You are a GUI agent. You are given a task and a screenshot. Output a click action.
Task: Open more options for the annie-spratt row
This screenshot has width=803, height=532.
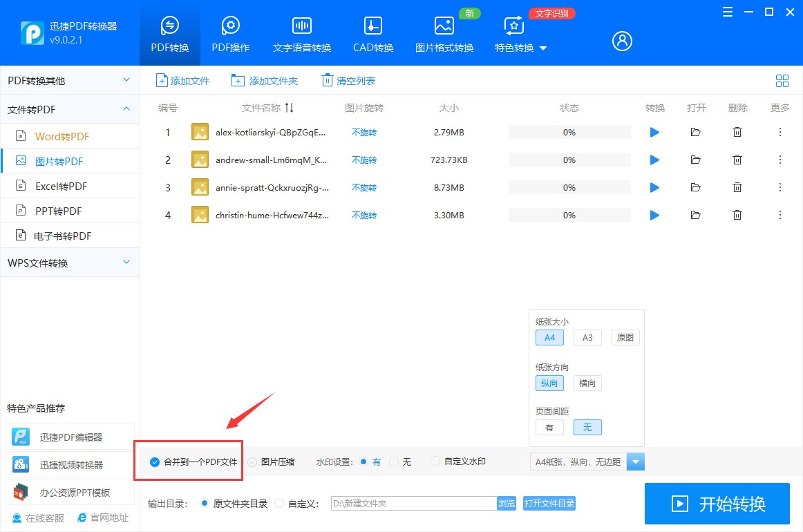[779, 187]
